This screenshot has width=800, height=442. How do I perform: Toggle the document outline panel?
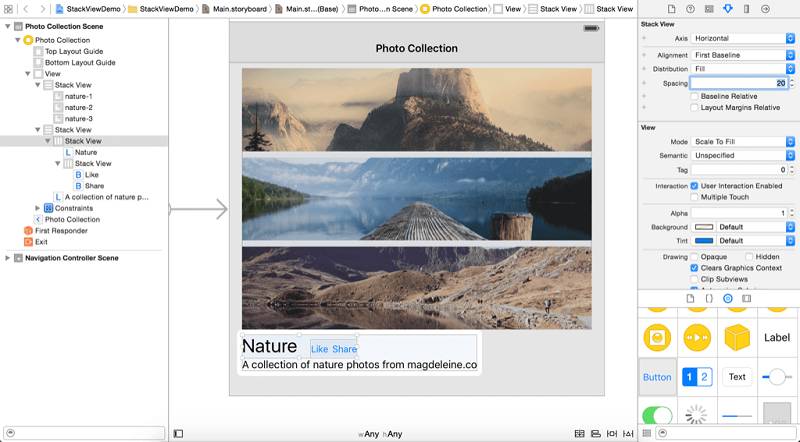click(x=178, y=434)
